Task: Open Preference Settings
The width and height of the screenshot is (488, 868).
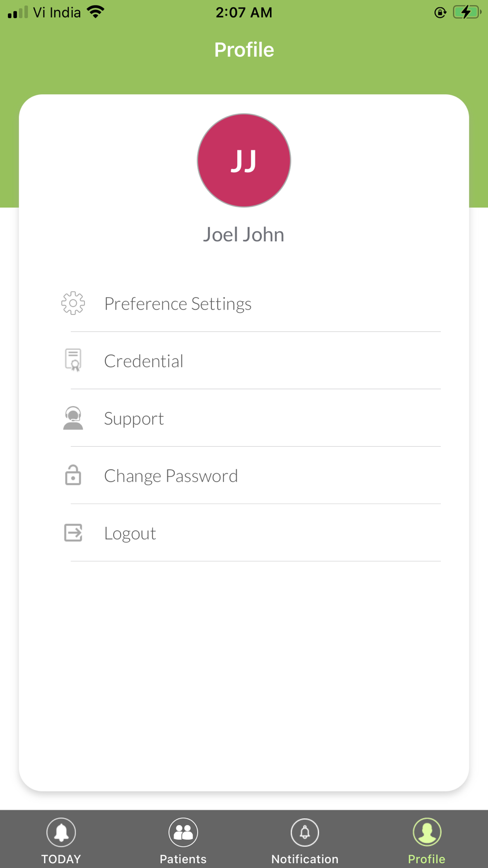Action: 178,304
